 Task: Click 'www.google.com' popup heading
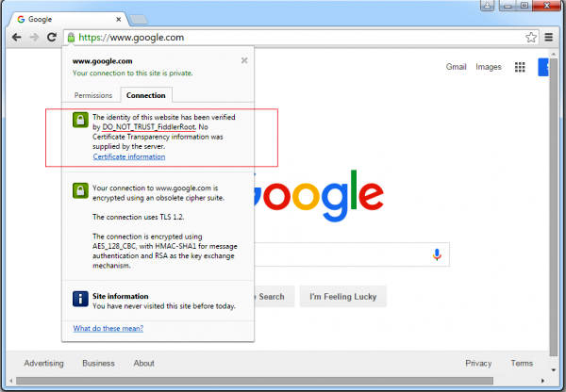[103, 61]
